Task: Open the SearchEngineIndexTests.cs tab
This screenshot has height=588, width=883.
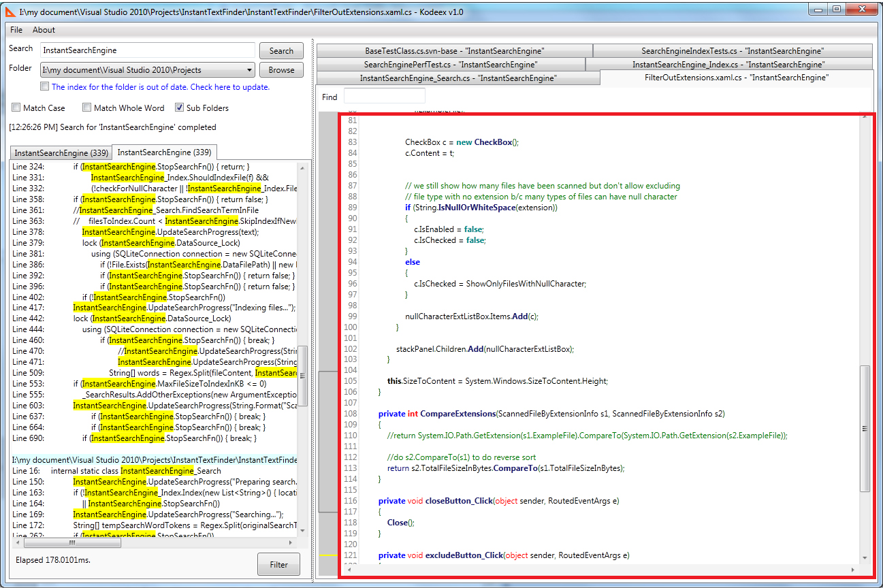Action: click(732, 51)
